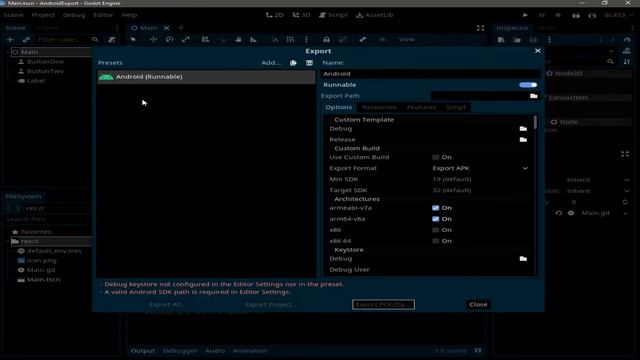Delete the selected preset icon

[309, 63]
